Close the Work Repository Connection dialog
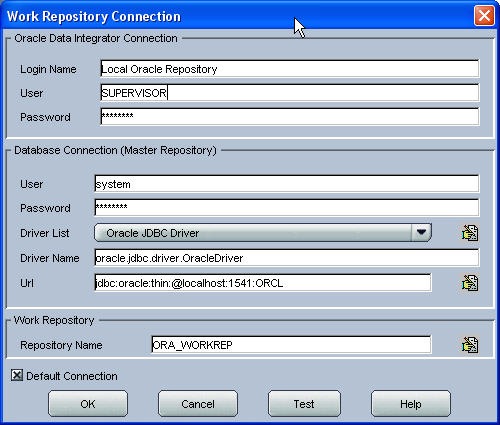This screenshot has width=500, height=425. [484, 15]
